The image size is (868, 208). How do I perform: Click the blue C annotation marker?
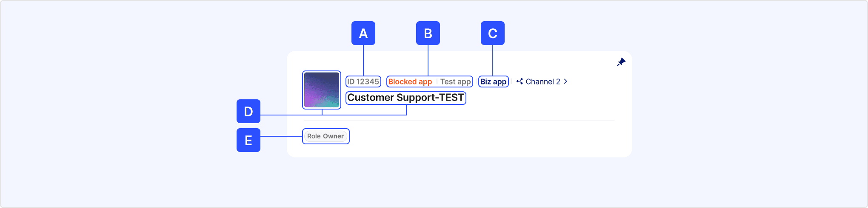pyautogui.click(x=493, y=33)
